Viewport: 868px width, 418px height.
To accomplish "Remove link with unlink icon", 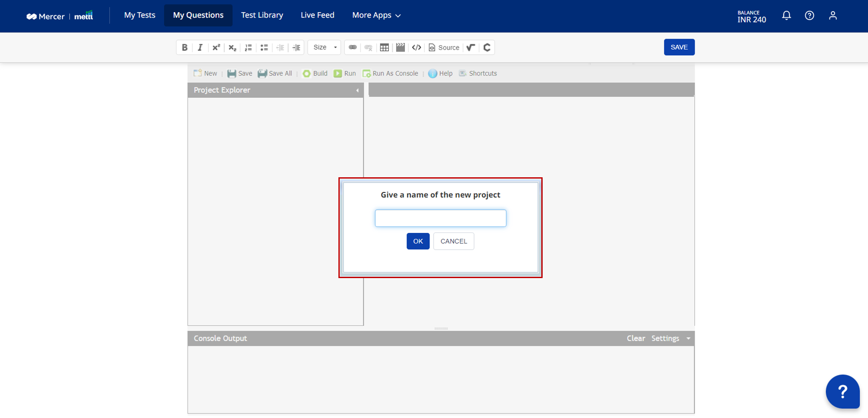I will coord(368,47).
